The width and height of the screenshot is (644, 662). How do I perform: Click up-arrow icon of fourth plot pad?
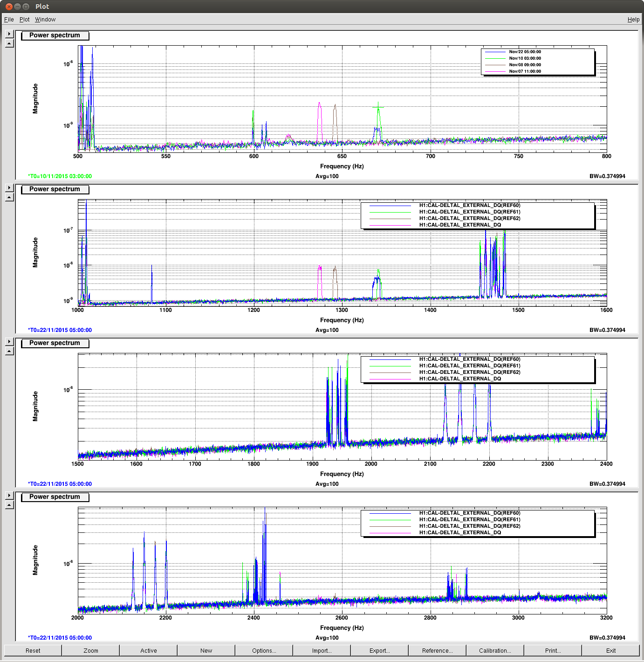(x=9, y=505)
